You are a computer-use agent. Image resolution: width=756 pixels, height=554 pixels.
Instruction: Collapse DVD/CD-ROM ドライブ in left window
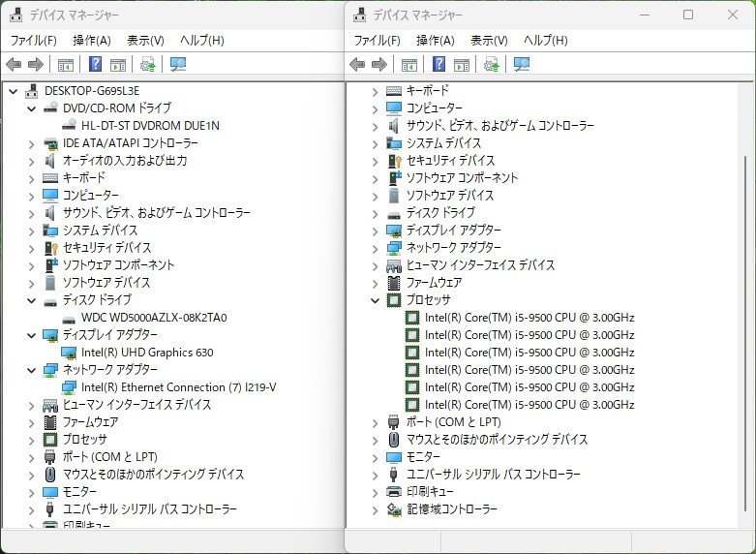point(32,108)
